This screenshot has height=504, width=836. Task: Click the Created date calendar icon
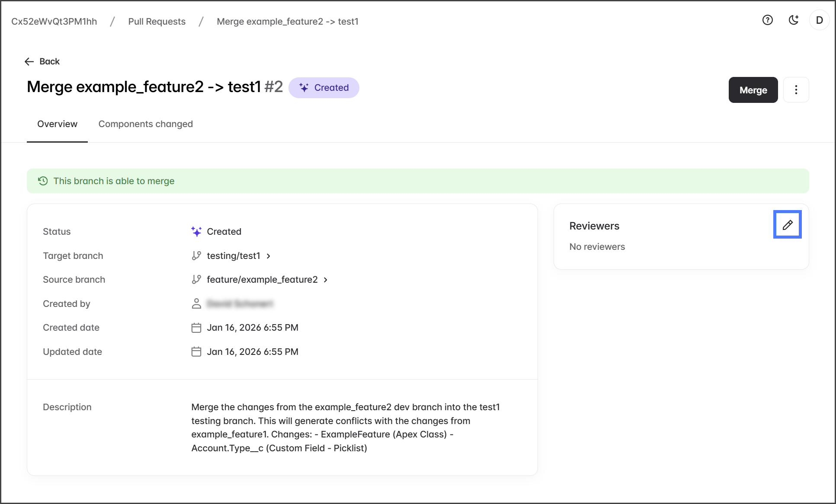[196, 328]
